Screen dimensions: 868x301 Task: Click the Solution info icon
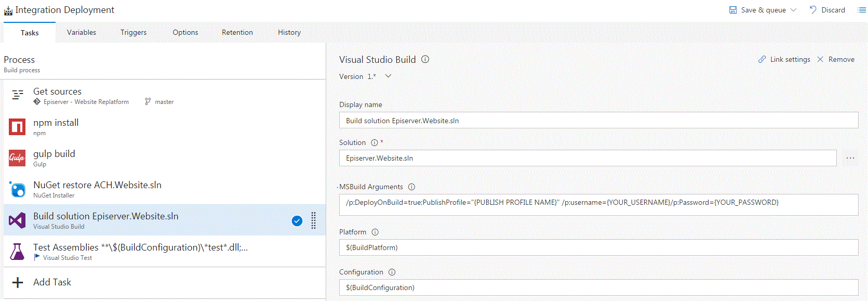pyautogui.click(x=374, y=142)
